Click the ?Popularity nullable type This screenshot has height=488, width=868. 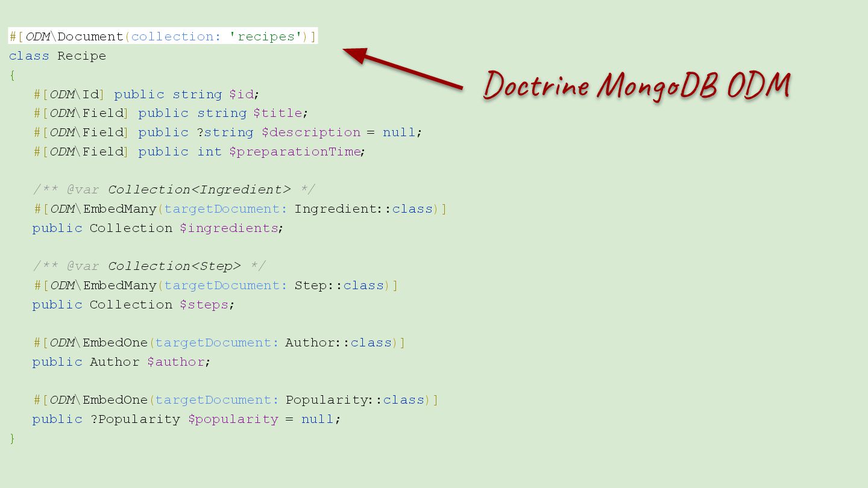tap(136, 419)
